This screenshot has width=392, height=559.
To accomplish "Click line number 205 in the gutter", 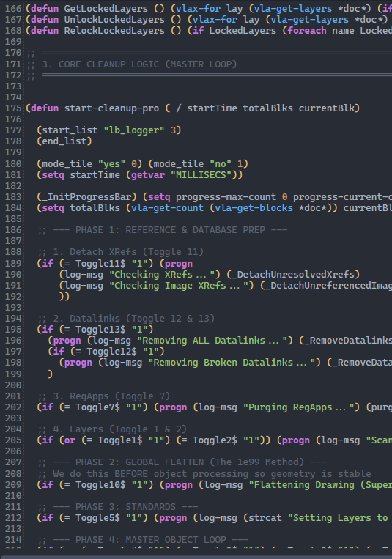I will pos(13,440).
